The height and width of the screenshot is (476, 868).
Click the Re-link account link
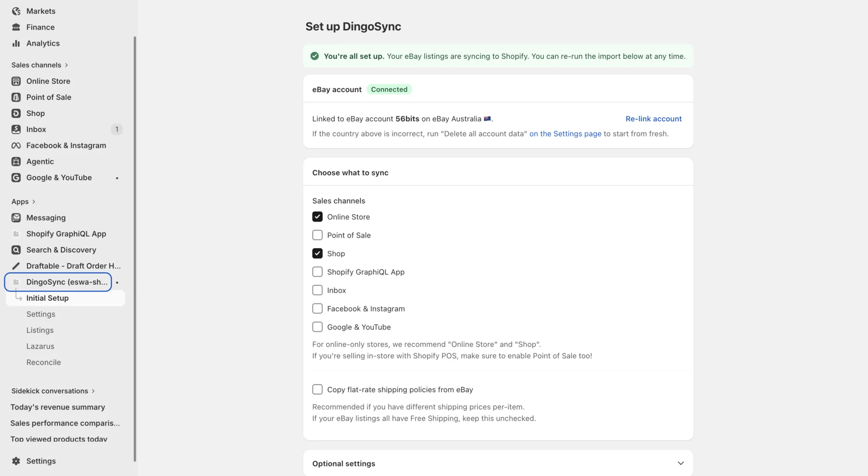[x=653, y=119]
